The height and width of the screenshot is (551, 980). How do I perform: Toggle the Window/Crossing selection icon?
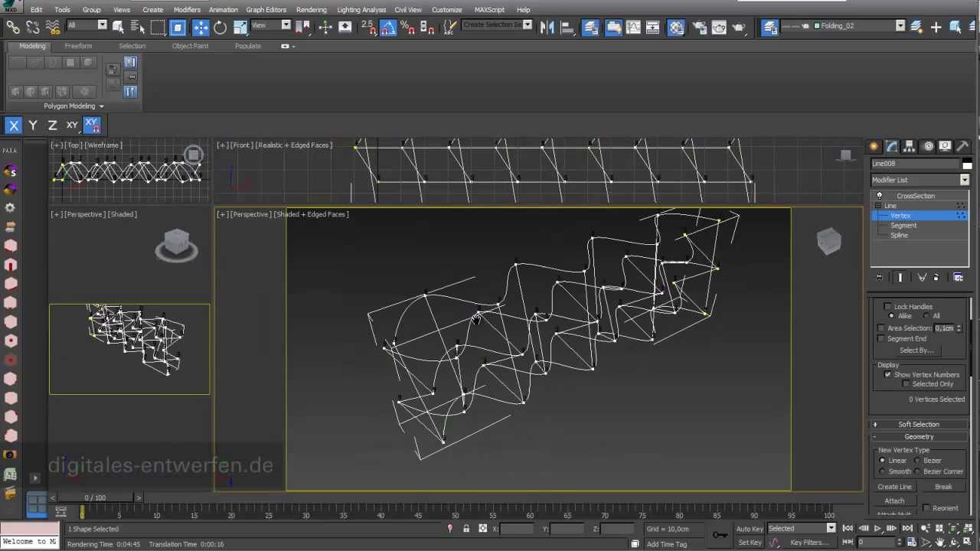click(x=178, y=28)
